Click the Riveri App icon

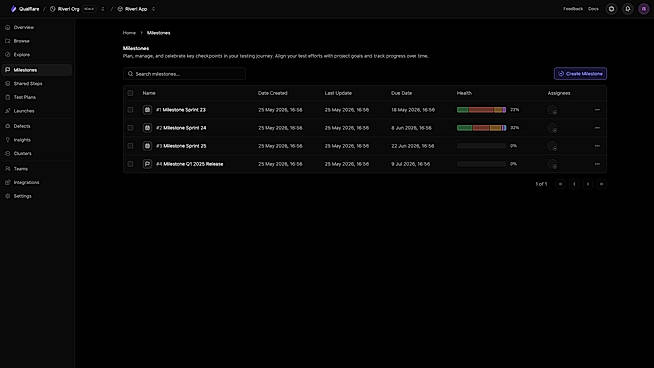pyautogui.click(x=120, y=9)
